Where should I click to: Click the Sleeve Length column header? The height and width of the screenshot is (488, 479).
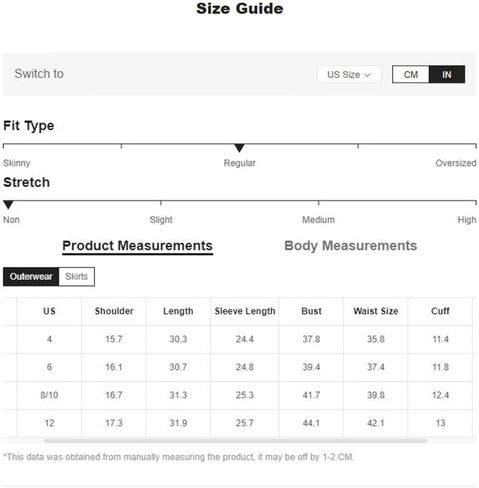[x=245, y=311]
